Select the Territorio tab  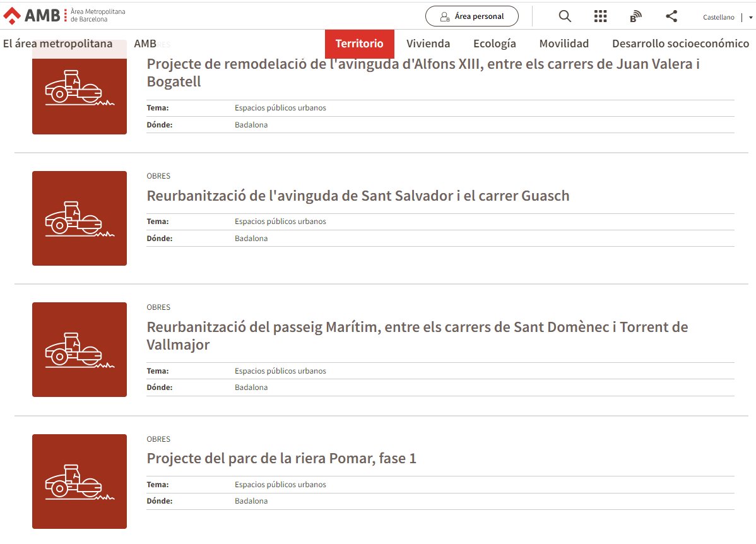click(359, 44)
